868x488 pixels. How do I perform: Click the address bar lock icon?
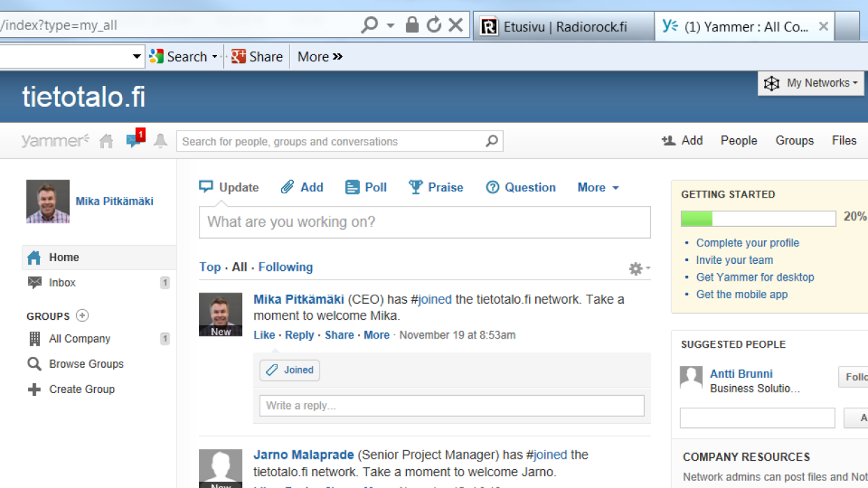412,25
